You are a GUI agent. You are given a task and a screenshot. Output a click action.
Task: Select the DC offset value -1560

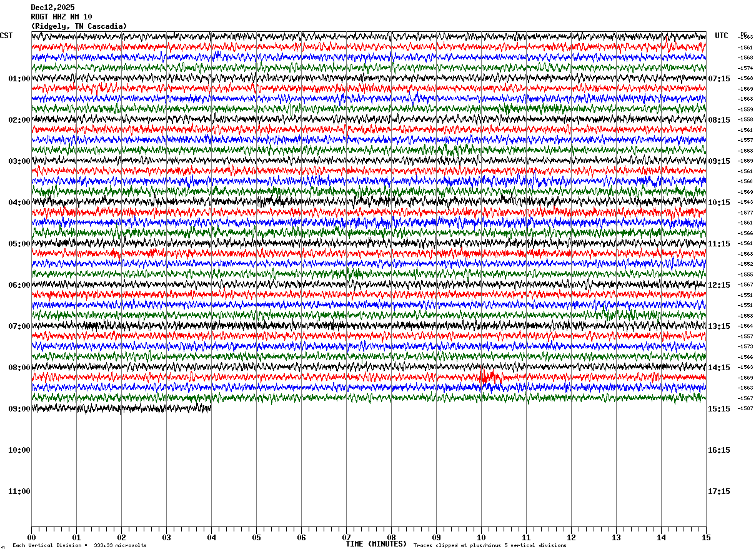coord(745,181)
